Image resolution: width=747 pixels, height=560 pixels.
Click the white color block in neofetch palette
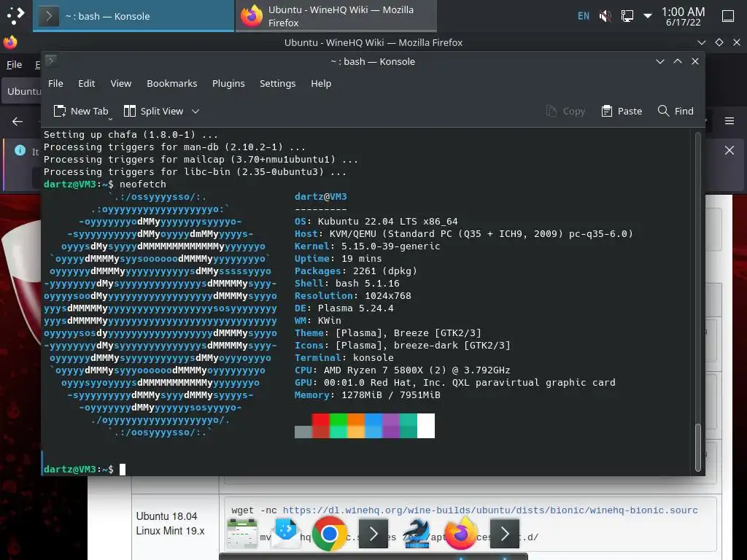pos(426,425)
